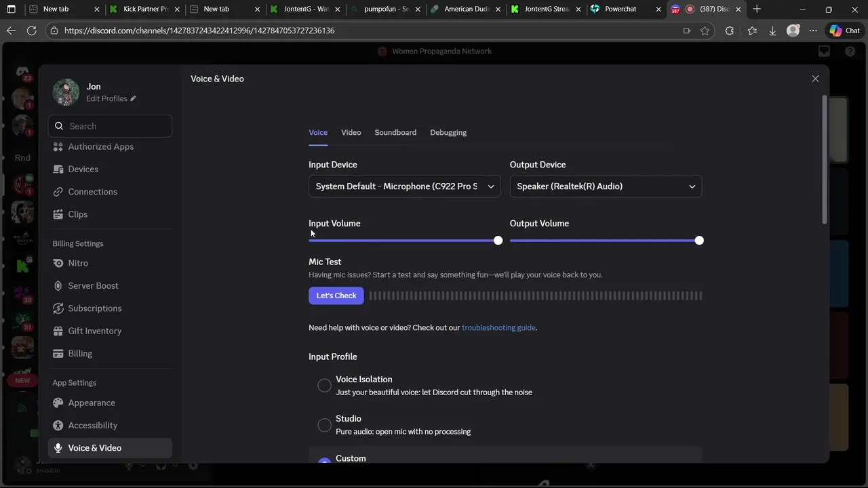
Task: Open Server Boost settings page
Action: 110,286
